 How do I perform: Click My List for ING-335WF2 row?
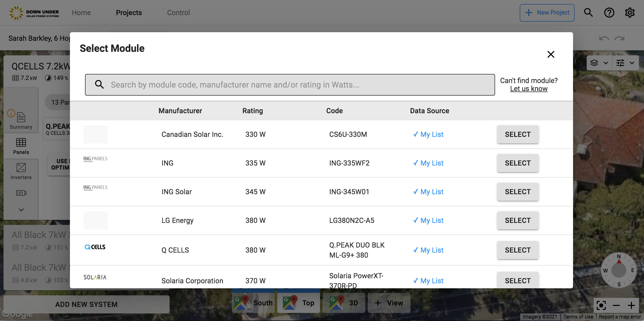(428, 163)
